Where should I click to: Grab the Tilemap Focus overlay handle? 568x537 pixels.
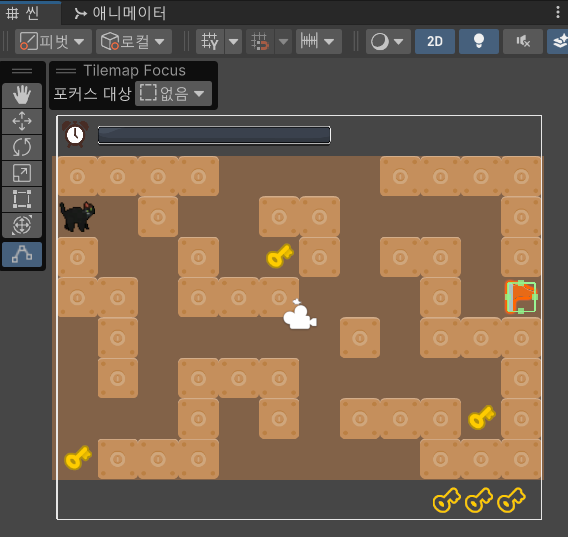66,71
